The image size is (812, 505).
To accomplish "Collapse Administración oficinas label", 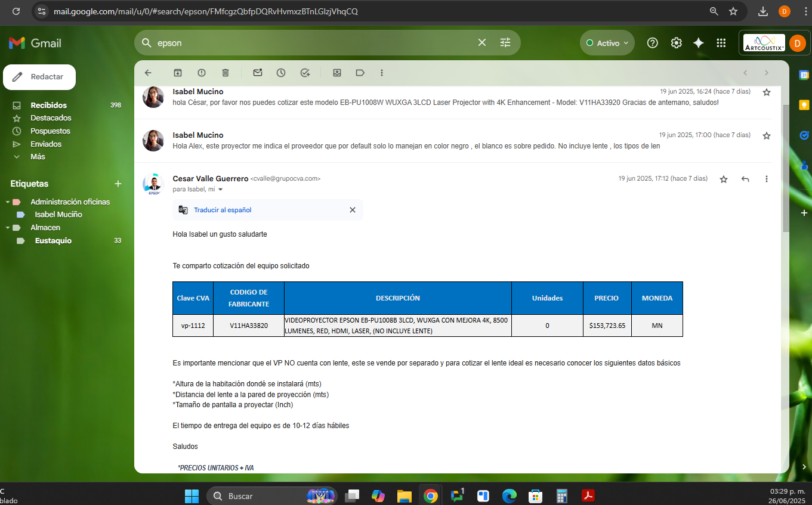I will click(8, 202).
